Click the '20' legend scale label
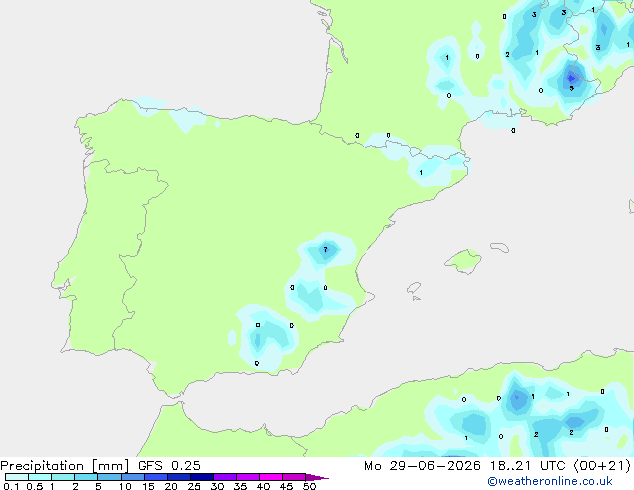 pyautogui.click(x=171, y=486)
